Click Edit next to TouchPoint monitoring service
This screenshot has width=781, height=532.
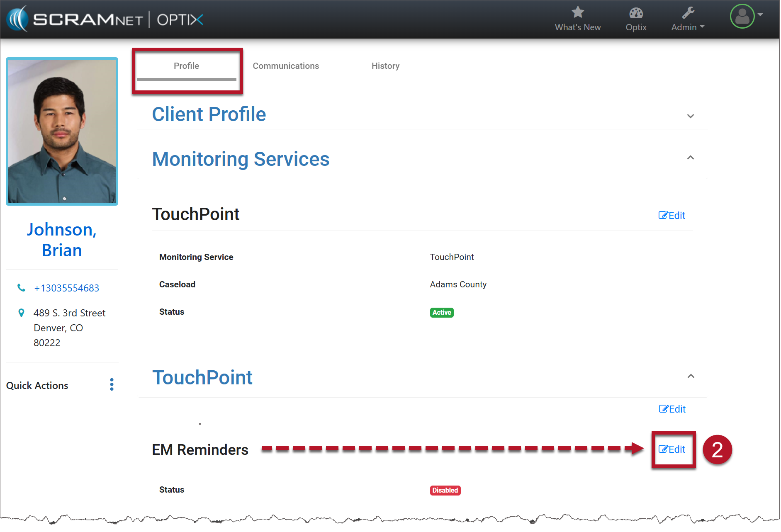pyautogui.click(x=672, y=216)
